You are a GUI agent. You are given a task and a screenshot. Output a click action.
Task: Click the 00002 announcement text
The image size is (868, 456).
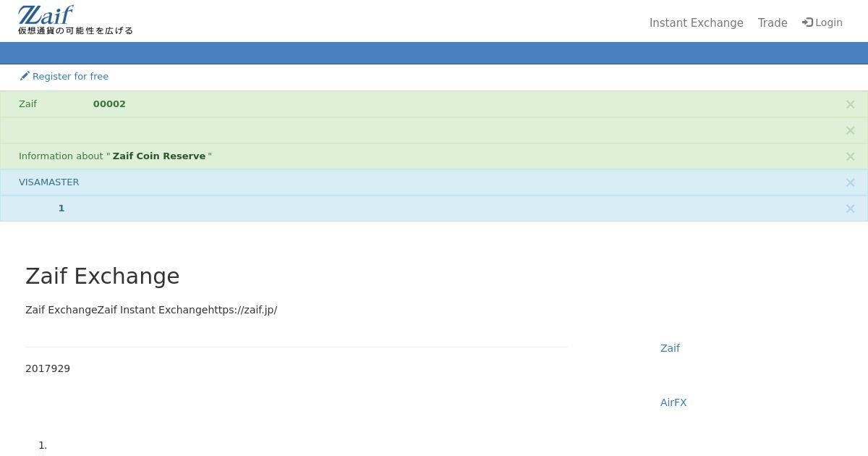pos(109,104)
